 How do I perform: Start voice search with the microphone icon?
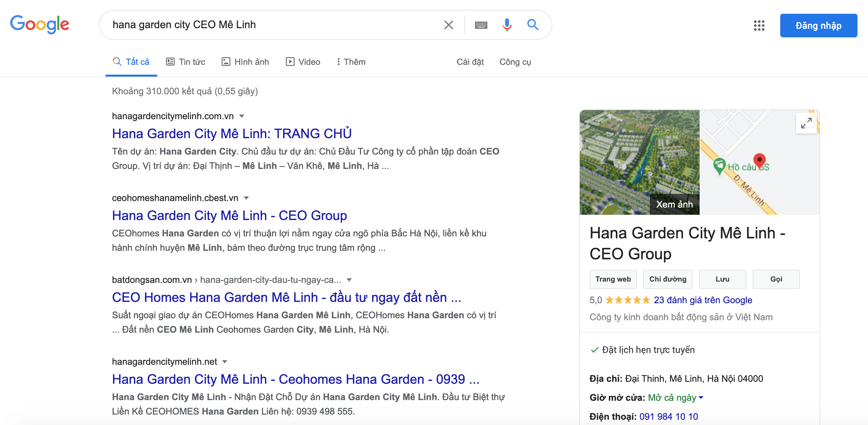coord(506,25)
